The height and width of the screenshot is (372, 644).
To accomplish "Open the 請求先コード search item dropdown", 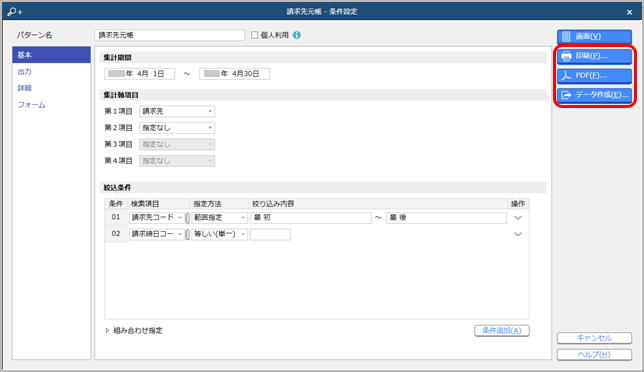I will (157, 218).
